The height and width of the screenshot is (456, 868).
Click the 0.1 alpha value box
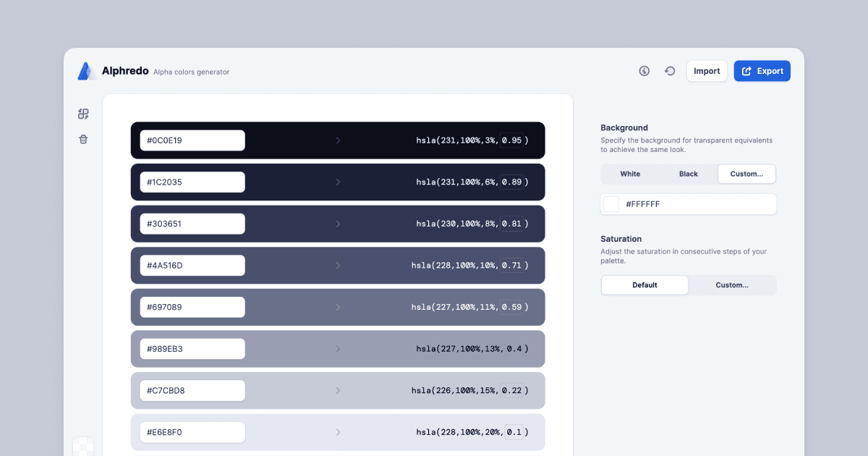click(x=514, y=432)
